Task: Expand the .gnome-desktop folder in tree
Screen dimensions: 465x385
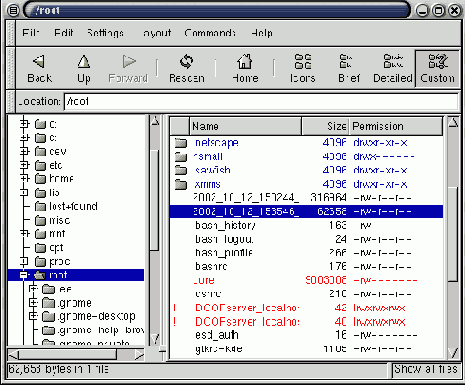Action: click(33, 316)
